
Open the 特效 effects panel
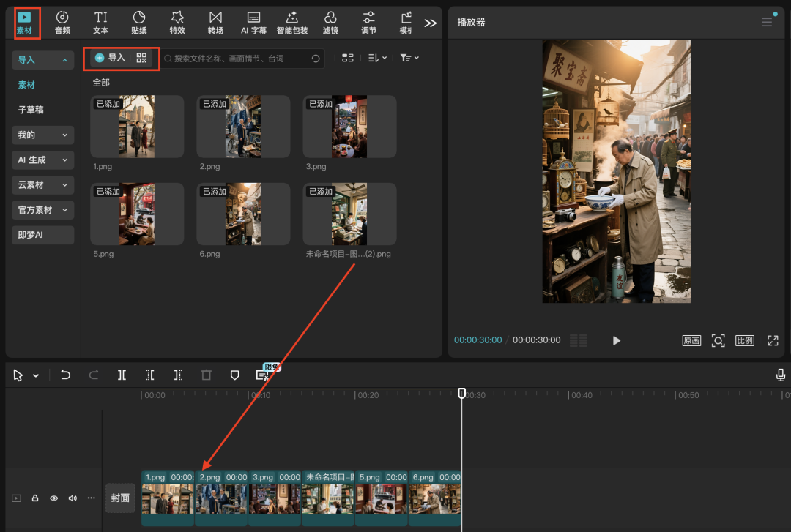point(177,22)
